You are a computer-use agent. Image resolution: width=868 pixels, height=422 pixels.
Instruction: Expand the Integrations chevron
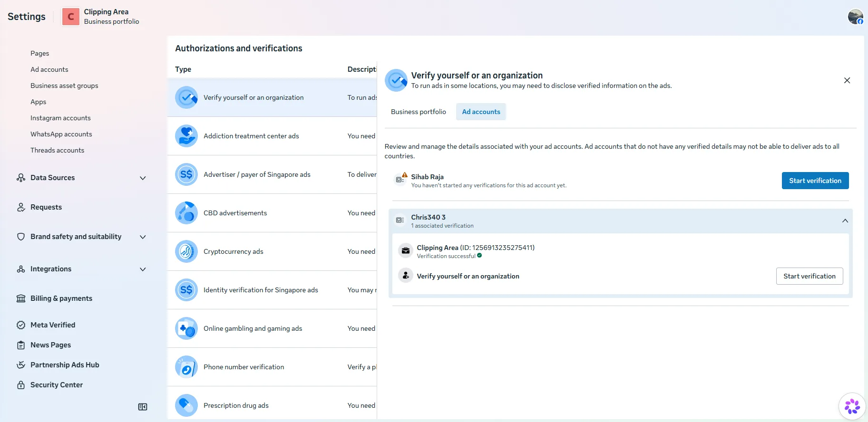[x=143, y=269]
